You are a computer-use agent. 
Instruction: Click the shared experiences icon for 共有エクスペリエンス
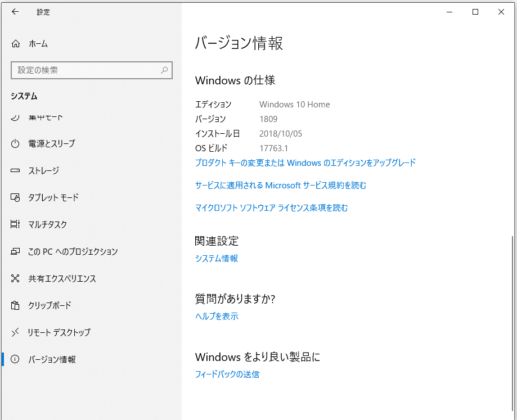tap(16, 278)
